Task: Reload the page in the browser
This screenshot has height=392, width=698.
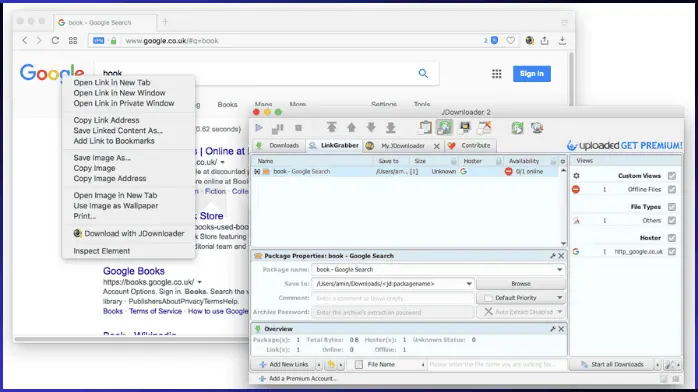Action: point(55,40)
